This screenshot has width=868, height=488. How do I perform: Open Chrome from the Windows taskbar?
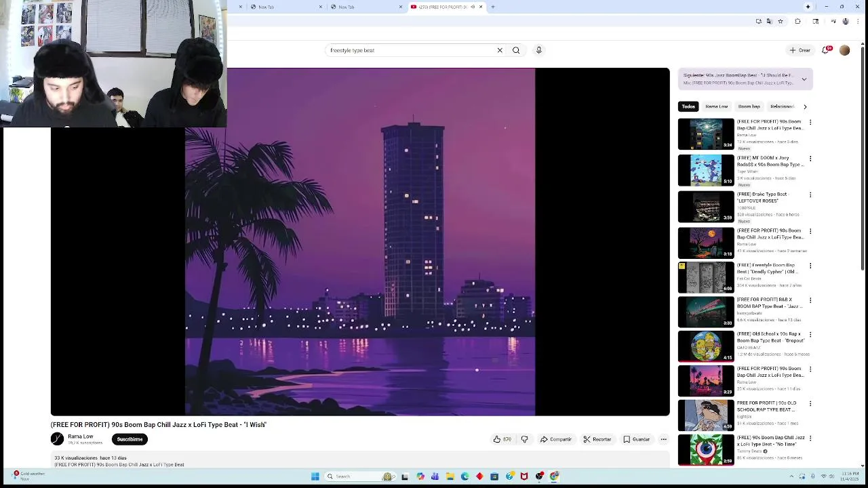click(554, 476)
